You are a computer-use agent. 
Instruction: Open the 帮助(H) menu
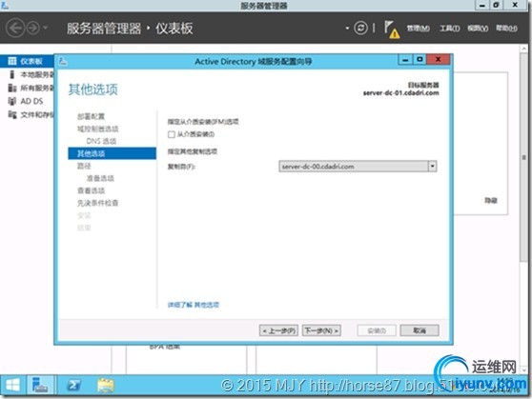506,29
